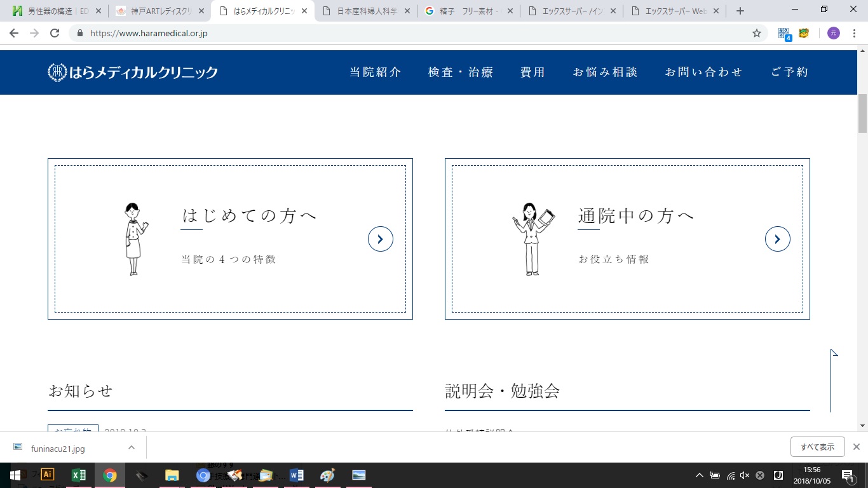Click the page vertical scrollbar thumb
Image resolution: width=868 pixels, height=488 pixels.
click(863, 113)
